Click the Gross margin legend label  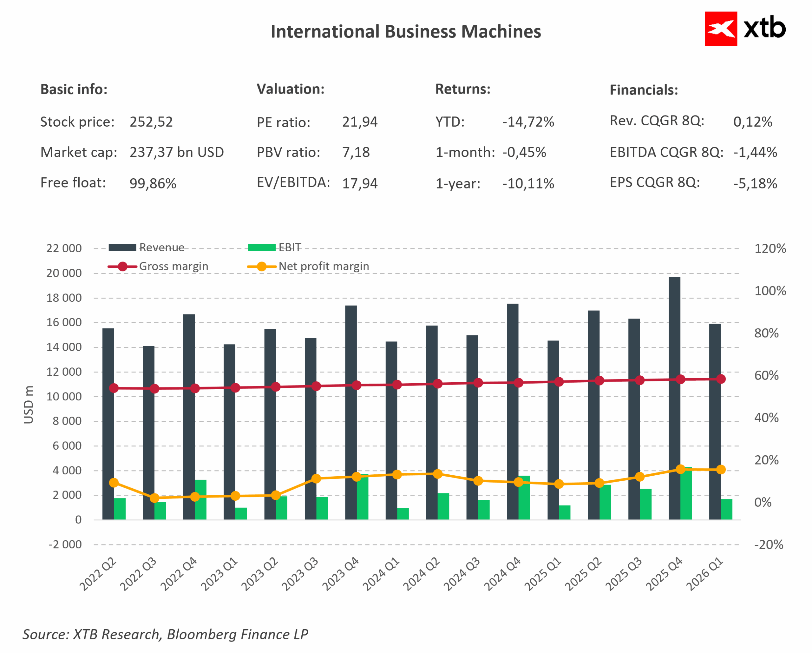[x=174, y=267]
